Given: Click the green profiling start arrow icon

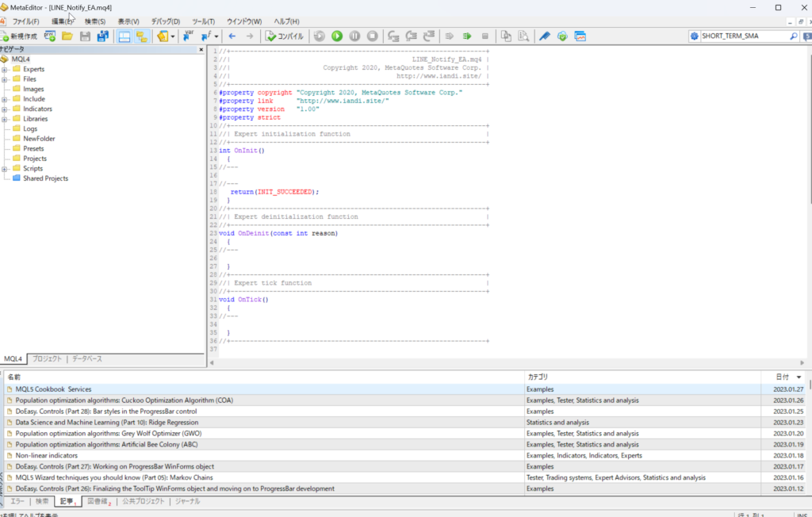Looking at the screenshot, I should point(467,36).
